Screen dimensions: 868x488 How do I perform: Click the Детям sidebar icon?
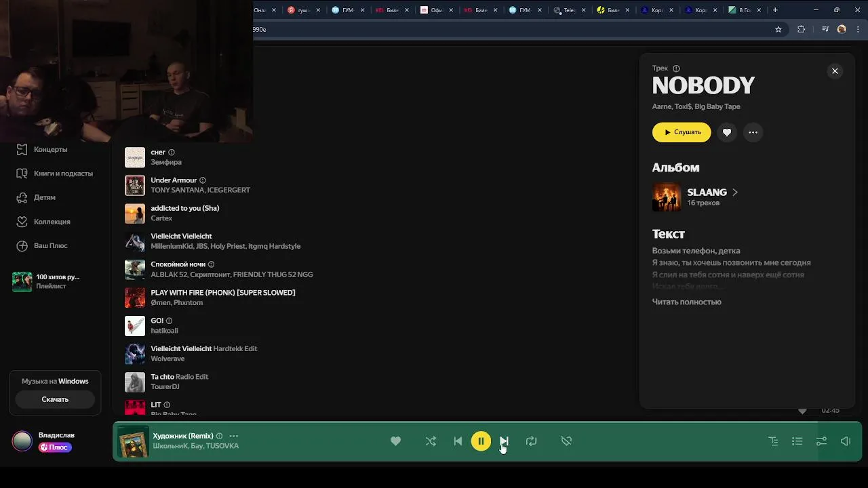click(x=22, y=197)
